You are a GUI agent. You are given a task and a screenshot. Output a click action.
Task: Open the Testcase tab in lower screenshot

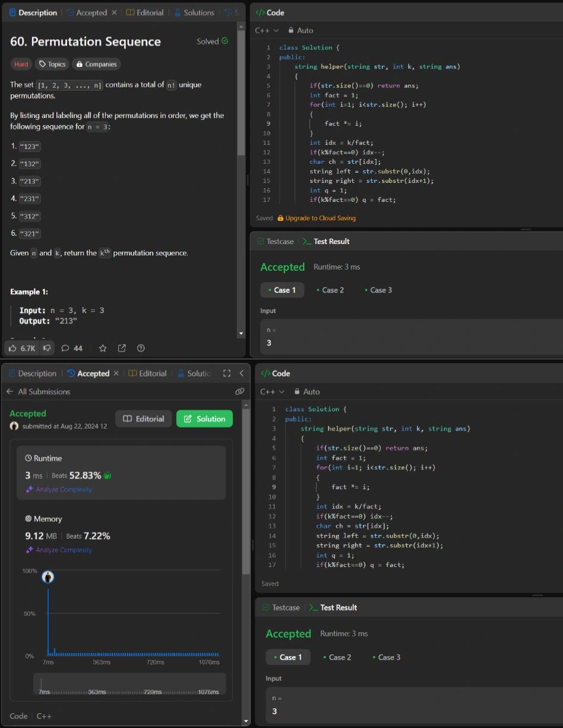point(281,607)
